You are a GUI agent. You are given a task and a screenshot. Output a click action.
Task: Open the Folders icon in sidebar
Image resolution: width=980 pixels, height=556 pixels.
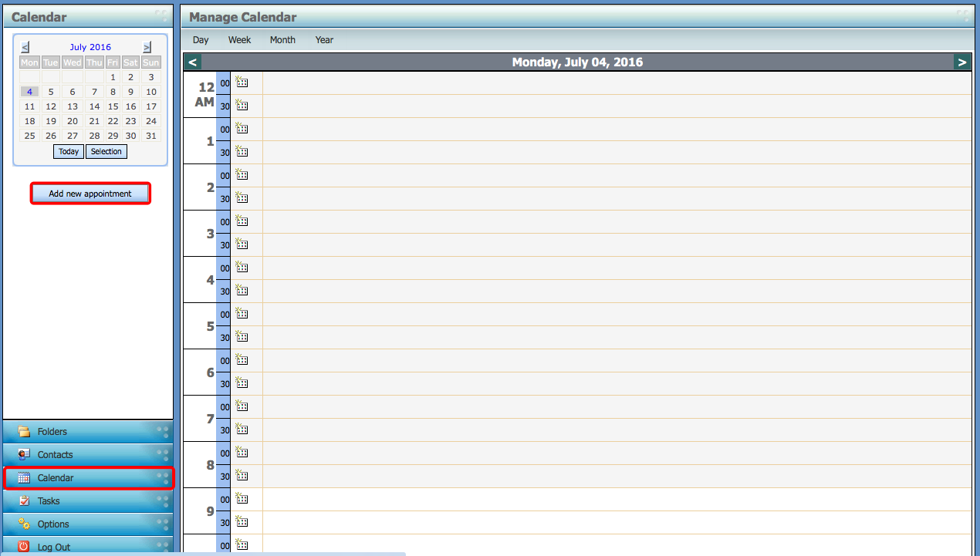24,432
